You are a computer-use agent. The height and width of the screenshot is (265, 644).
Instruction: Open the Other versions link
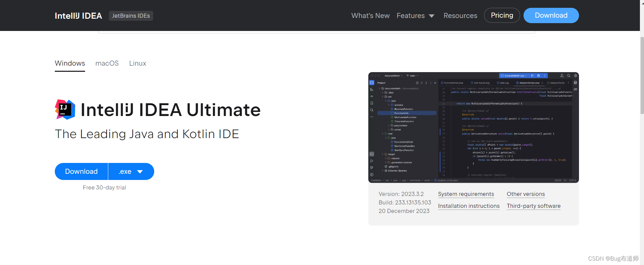526,194
